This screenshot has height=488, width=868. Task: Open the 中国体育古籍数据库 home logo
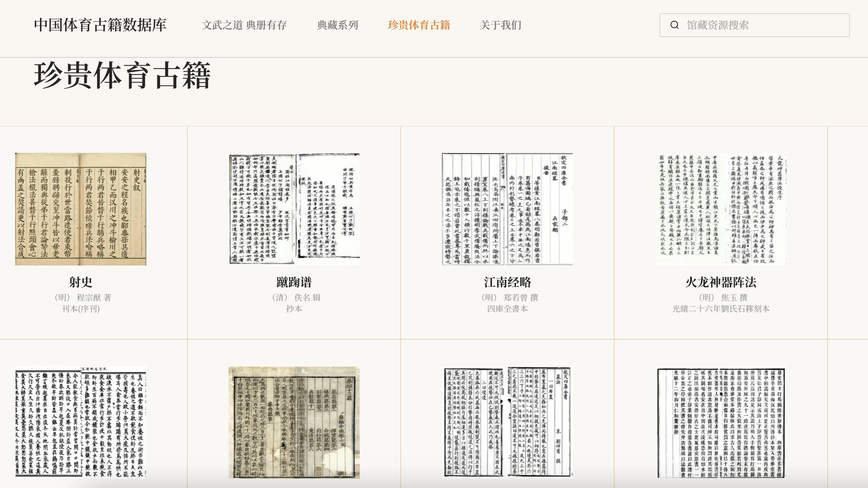(100, 25)
